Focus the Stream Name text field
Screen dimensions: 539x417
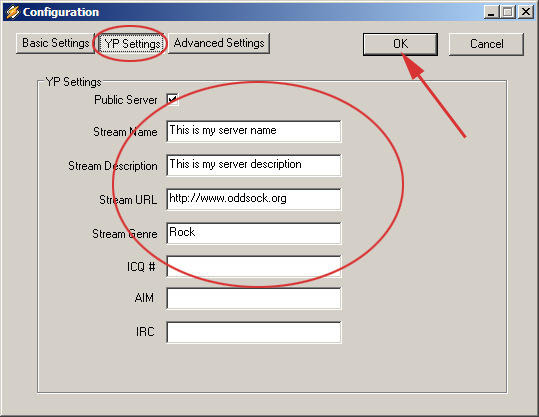(254, 131)
